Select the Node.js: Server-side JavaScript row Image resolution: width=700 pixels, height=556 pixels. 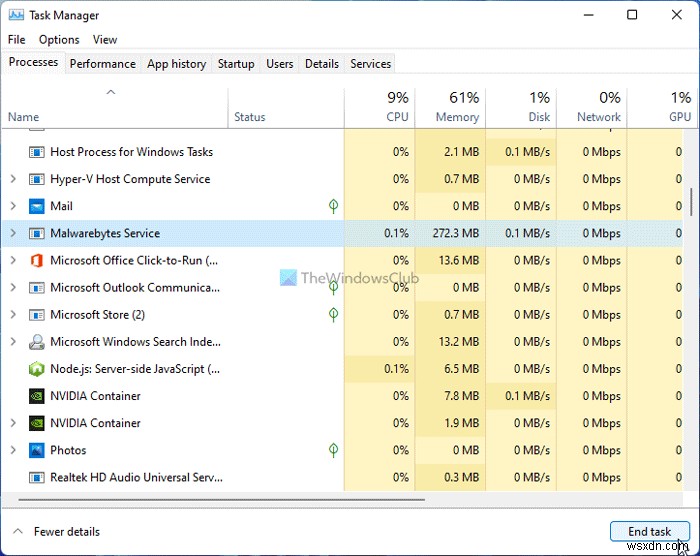coord(342,369)
